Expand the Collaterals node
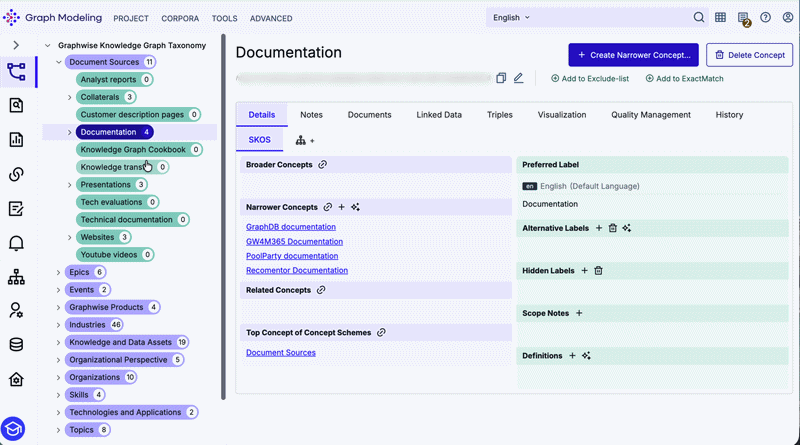This screenshot has height=445, width=800. coord(70,97)
